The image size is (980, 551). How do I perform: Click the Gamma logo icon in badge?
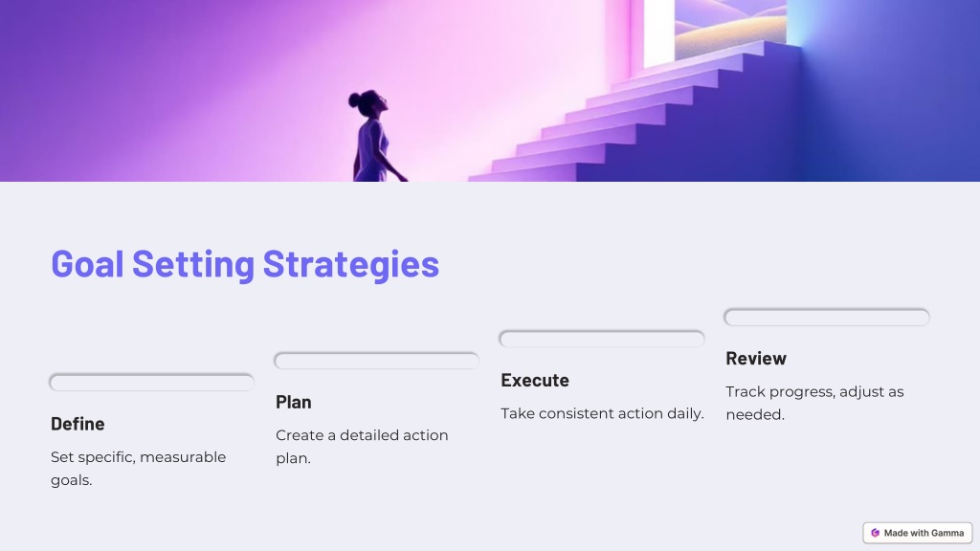[x=875, y=533]
